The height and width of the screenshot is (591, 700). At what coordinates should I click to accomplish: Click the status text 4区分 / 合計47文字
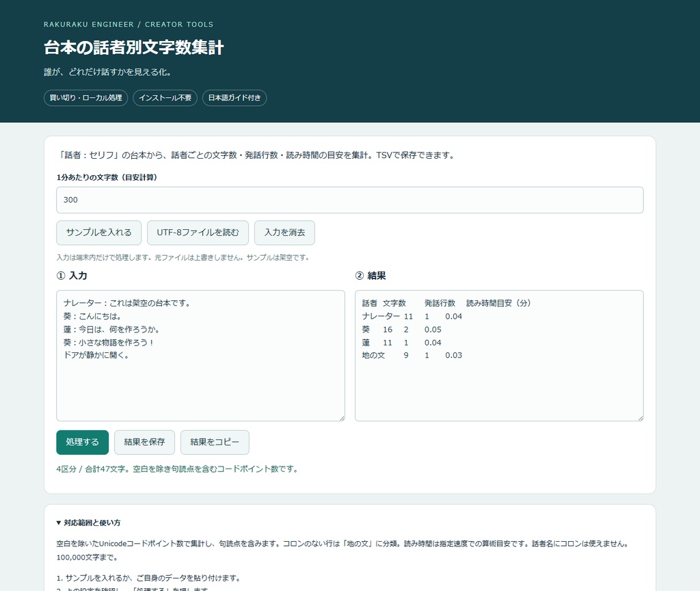pyautogui.click(x=177, y=469)
